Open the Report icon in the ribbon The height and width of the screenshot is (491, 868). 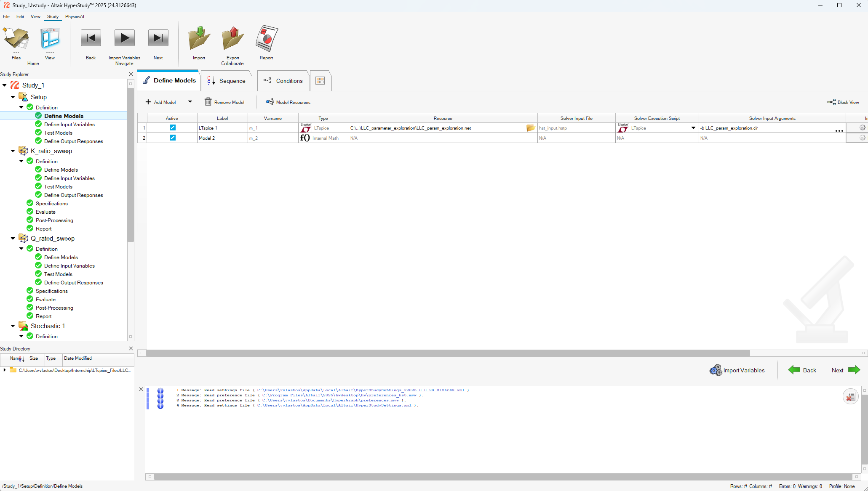[266, 39]
